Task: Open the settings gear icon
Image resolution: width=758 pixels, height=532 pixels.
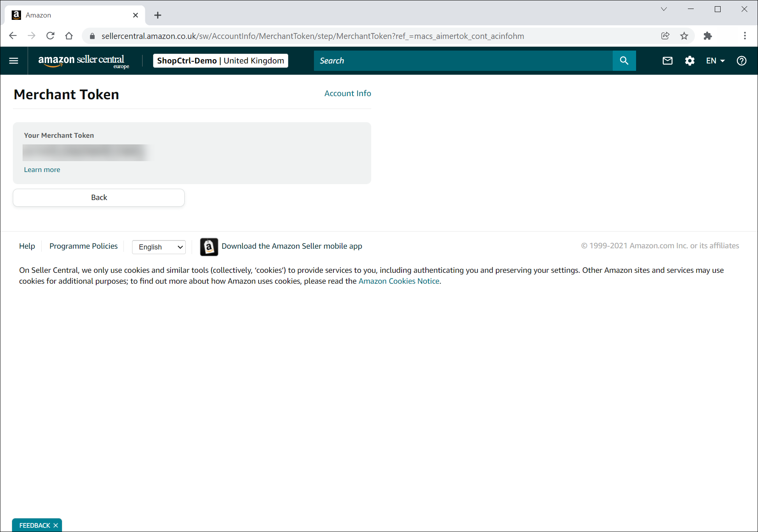Action: tap(689, 61)
